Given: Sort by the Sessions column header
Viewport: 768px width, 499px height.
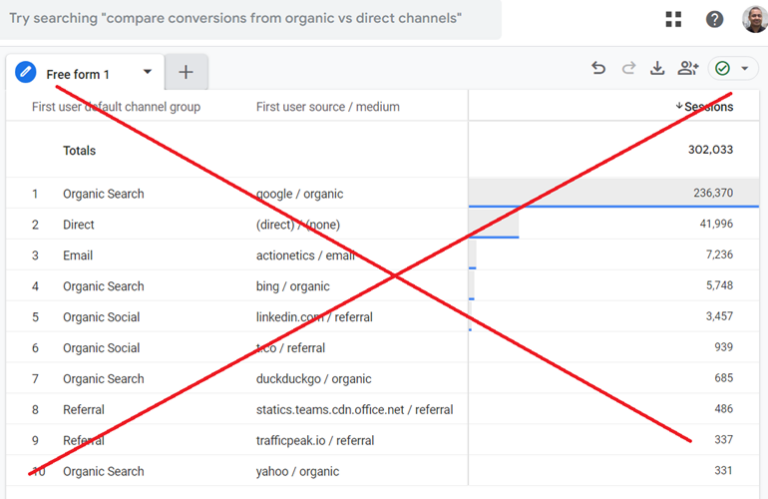Looking at the screenshot, I should [709, 107].
